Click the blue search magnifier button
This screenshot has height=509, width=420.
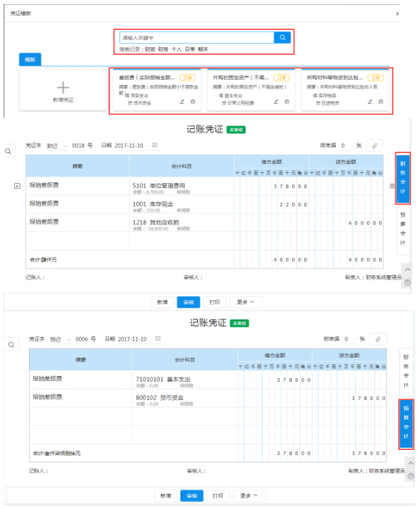coord(283,37)
